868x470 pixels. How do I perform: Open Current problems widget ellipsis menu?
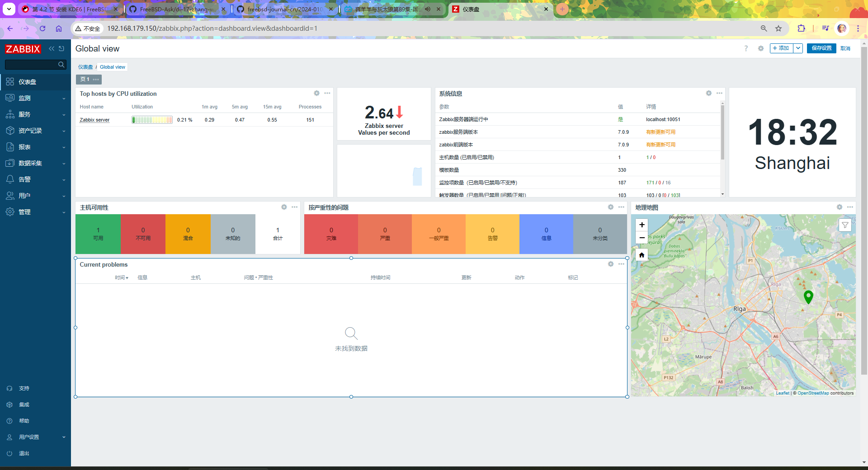(621, 264)
